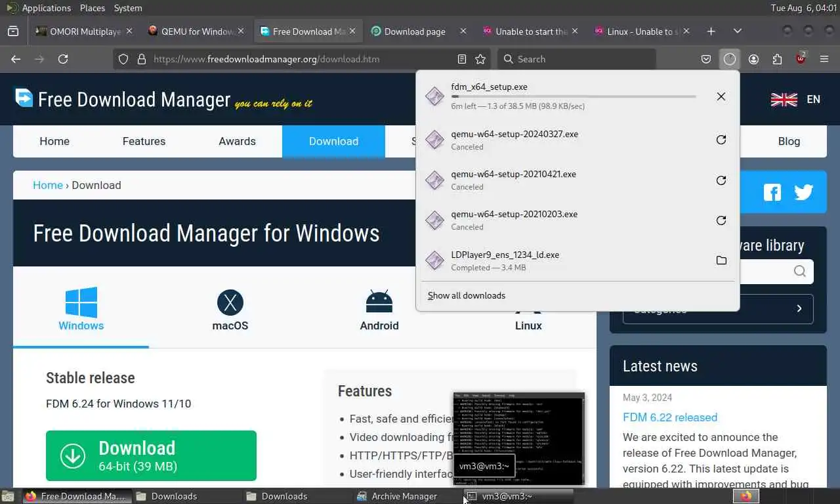Click the Free Download Manager logo
Screen dimensions: 840x504
tap(162, 99)
